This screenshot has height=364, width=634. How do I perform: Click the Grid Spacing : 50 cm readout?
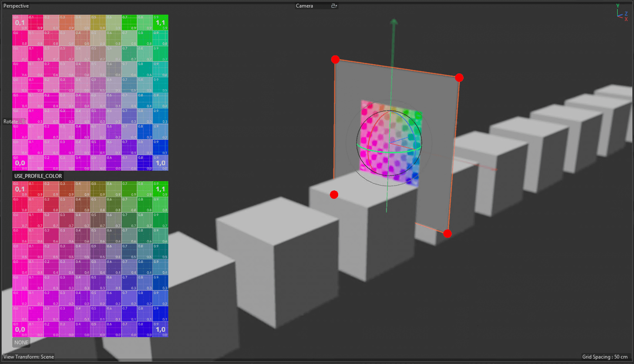tap(605, 357)
